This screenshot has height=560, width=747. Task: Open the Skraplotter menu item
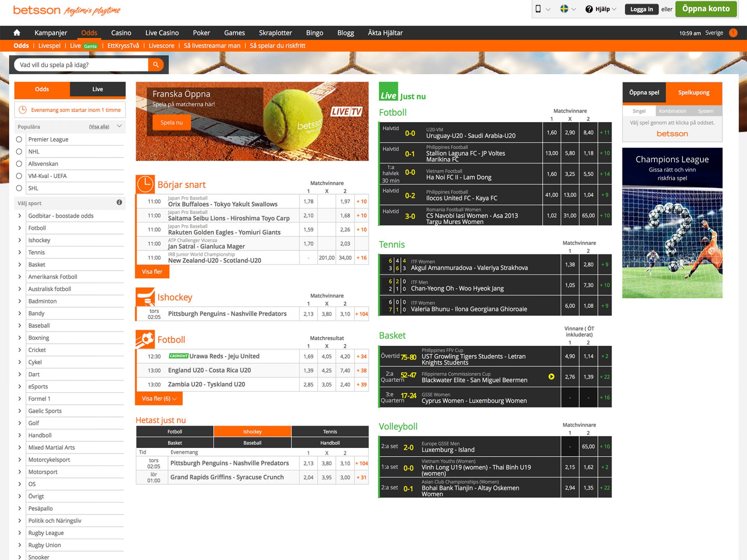(275, 33)
